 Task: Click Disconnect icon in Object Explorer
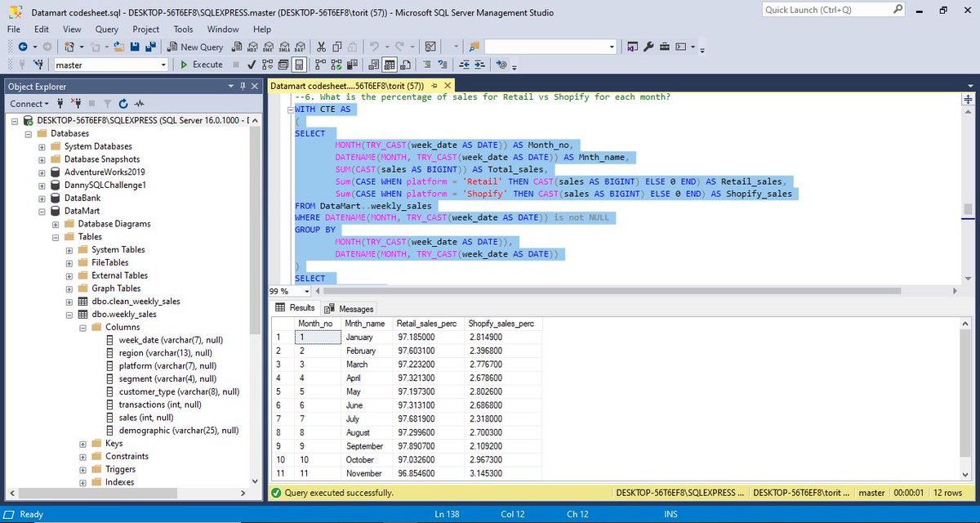pos(78,104)
